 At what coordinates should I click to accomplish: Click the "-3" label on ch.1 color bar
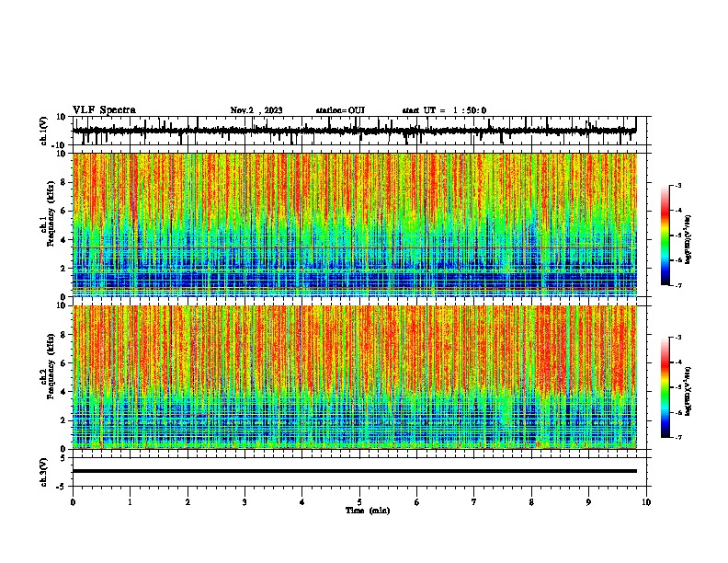(677, 185)
